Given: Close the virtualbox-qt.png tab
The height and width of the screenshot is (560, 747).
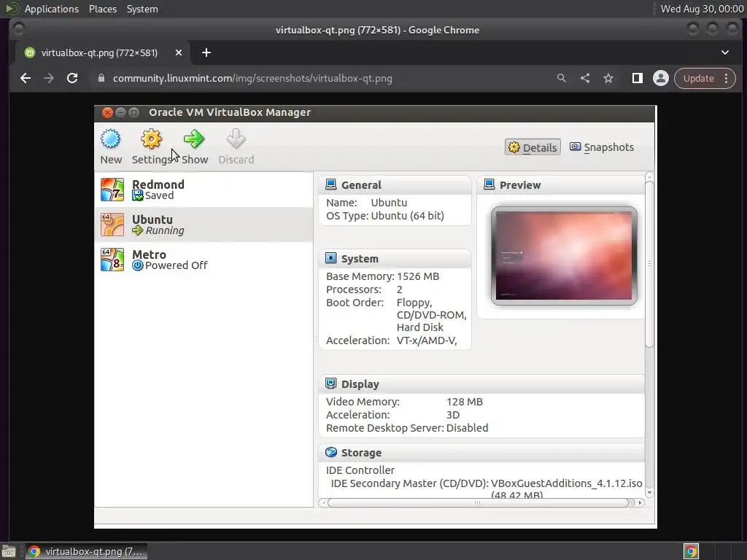Looking at the screenshot, I should coord(179,52).
